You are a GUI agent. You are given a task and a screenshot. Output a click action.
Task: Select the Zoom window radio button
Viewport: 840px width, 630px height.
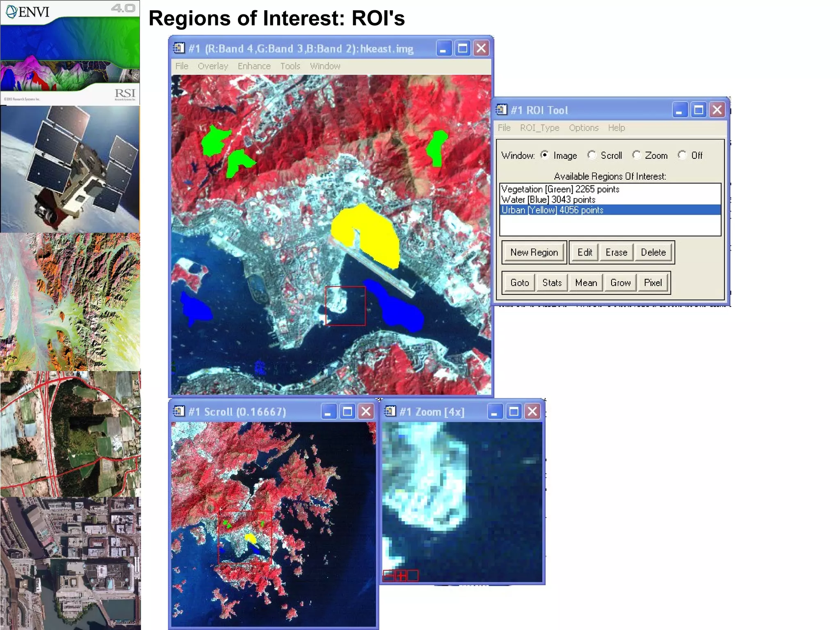(x=636, y=155)
